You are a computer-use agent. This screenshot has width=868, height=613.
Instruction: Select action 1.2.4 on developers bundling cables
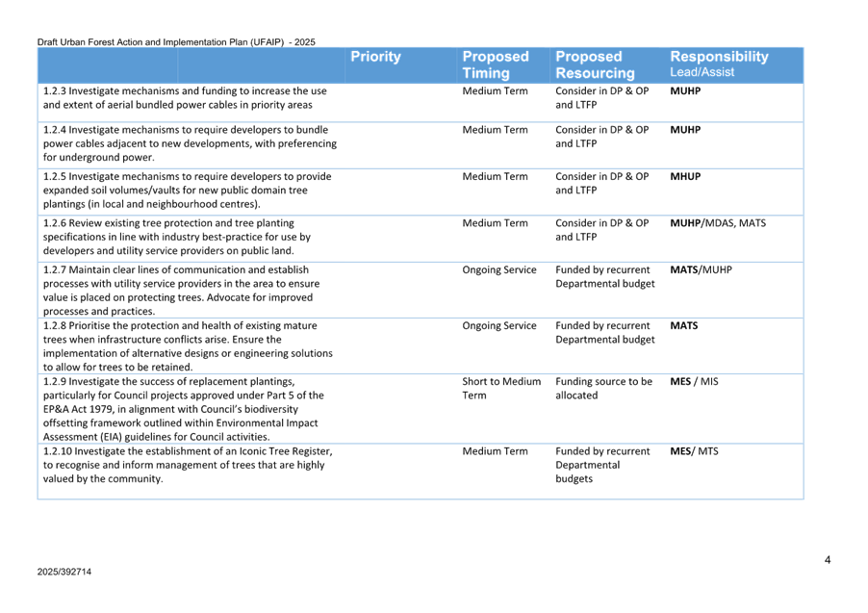point(189,142)
